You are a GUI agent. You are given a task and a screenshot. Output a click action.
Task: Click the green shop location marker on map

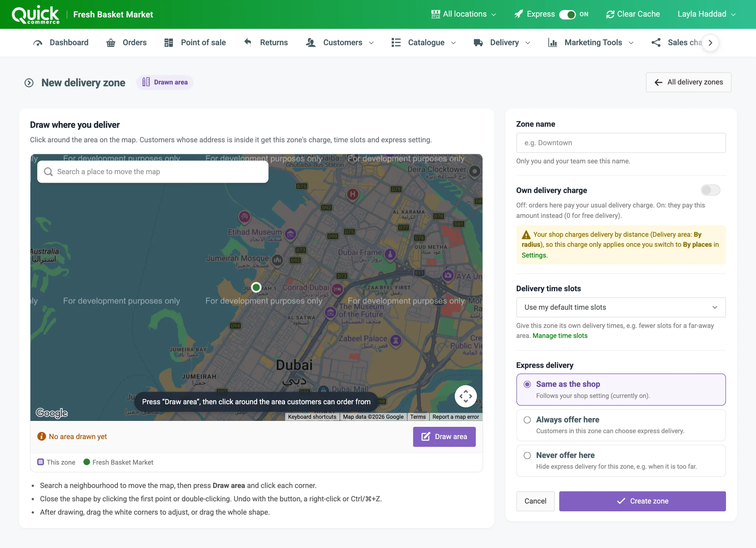(256, 287)
